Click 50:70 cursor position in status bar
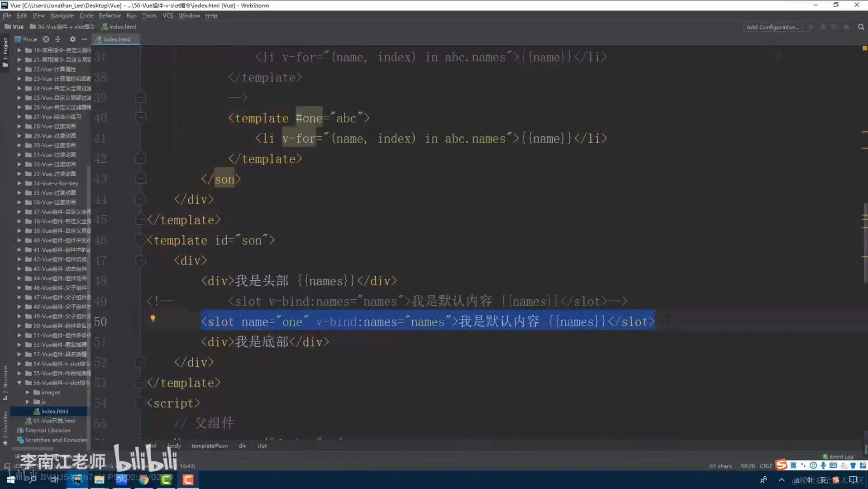This screenshot has width=868, height=489. [x=748, y=466]
